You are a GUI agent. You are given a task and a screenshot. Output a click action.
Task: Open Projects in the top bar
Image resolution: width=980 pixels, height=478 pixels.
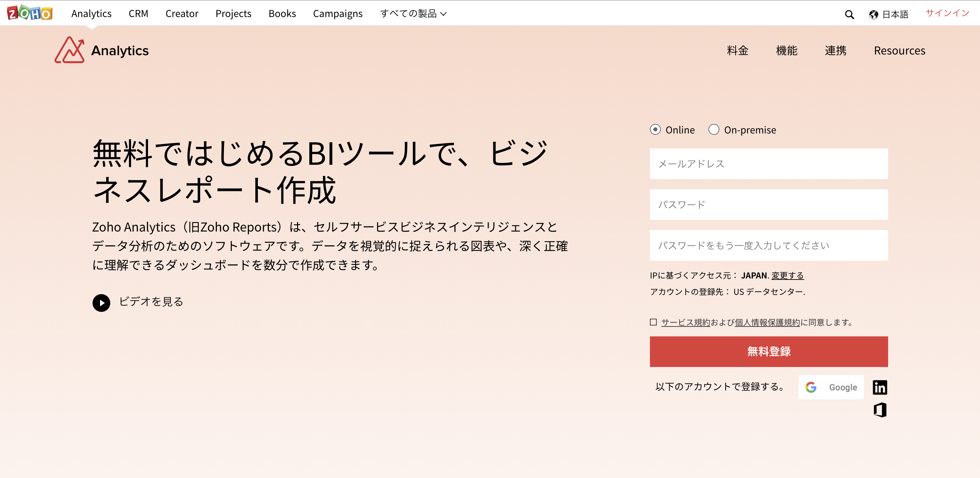coord(233,14)
